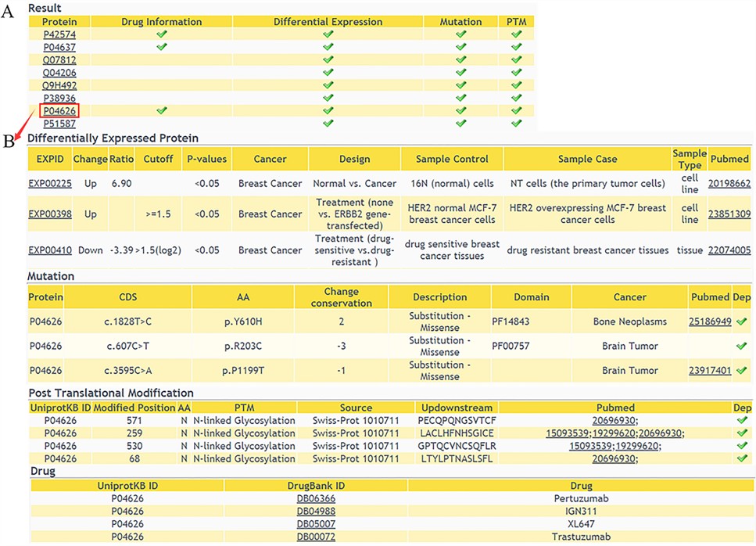Click Dep checkmark for PTM position 68
Screen dimensions: 756x546
tap(742, 458)
